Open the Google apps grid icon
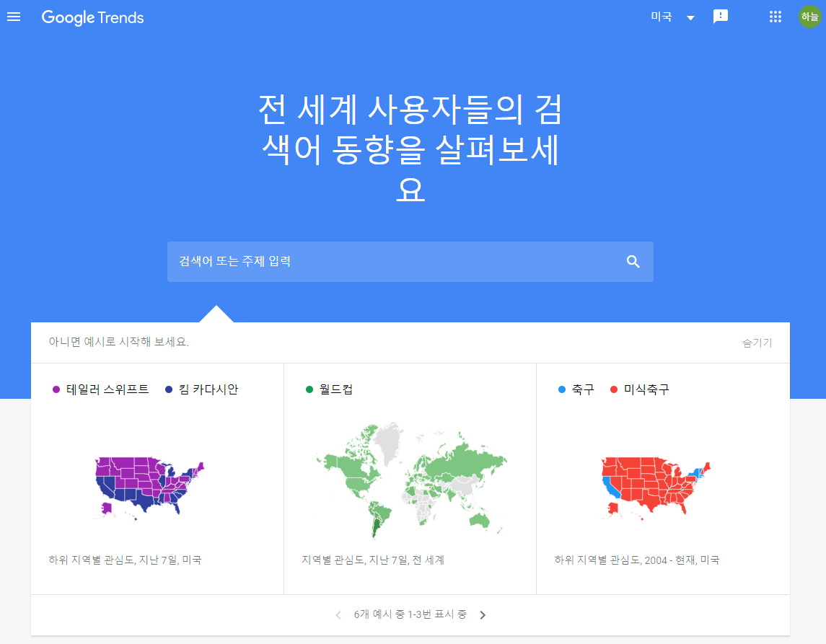 (x=775, y=17)
